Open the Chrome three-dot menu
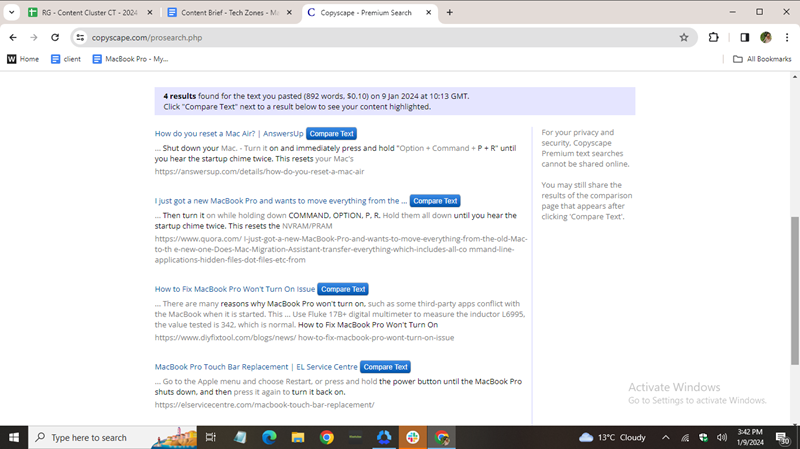 pyautogui.click(x=787, y=37)
